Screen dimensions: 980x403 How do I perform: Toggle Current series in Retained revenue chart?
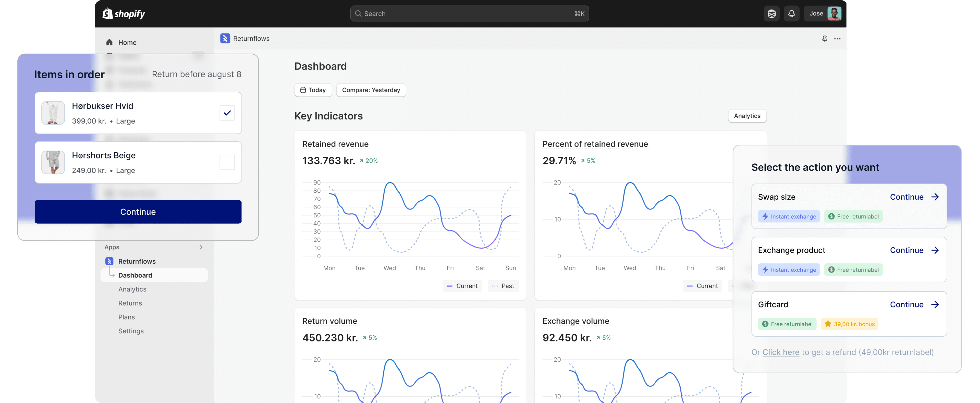[x=462, y=286]
